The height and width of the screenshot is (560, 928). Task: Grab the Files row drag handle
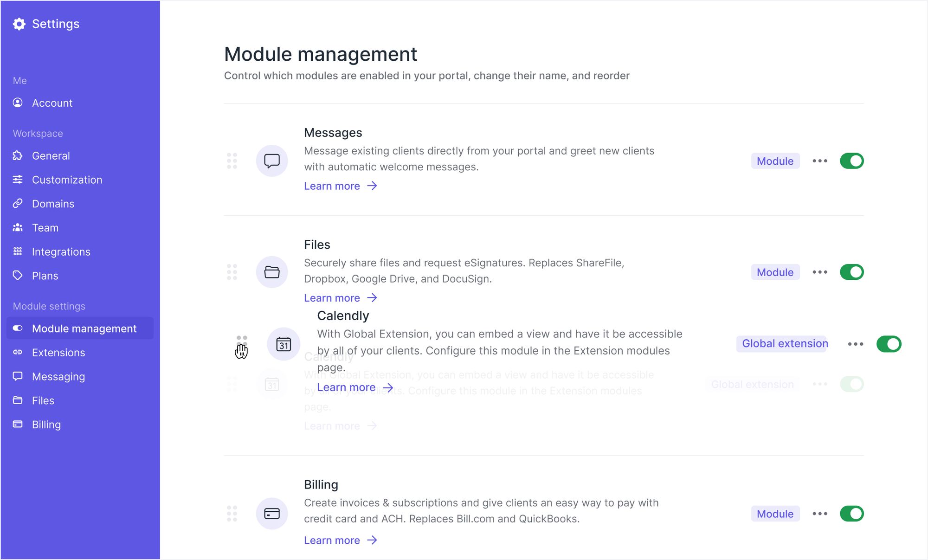click(232, 272)
